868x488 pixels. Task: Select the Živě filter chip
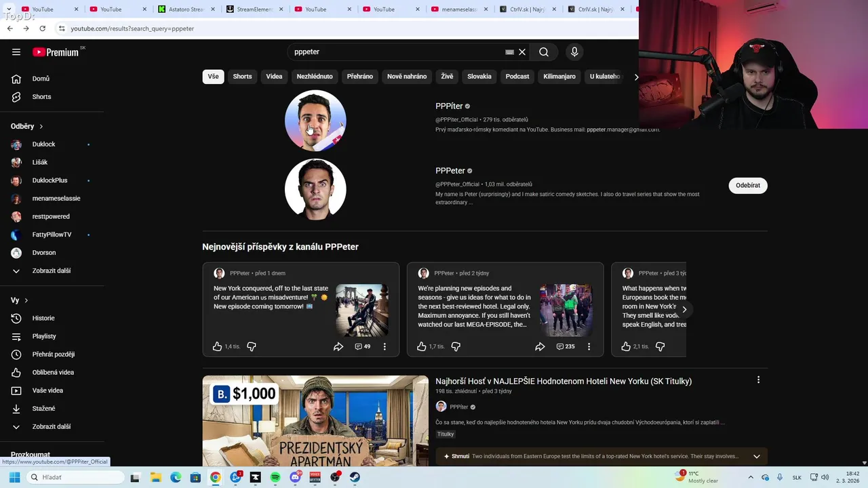click(447, 77)
